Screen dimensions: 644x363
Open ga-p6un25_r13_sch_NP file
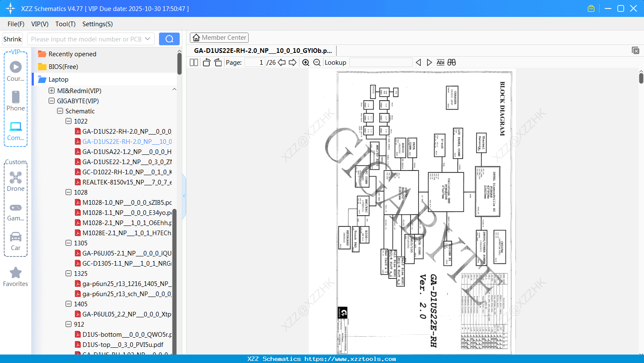(127, 294)
